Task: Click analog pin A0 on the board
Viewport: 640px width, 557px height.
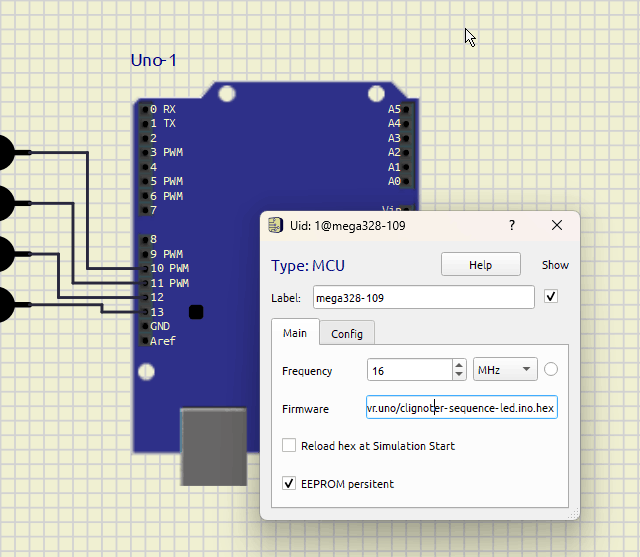Action: pos(406,181)
